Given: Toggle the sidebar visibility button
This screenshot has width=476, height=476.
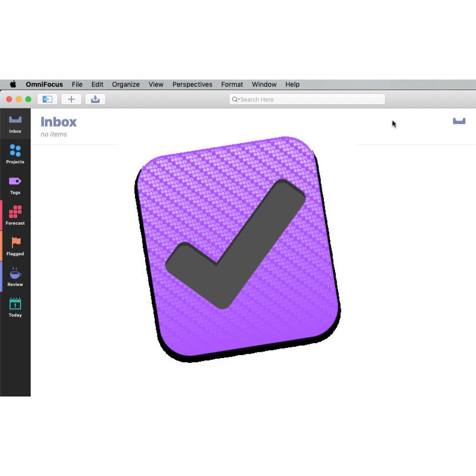Looking at the screenshot, I should tap(47, 99).
